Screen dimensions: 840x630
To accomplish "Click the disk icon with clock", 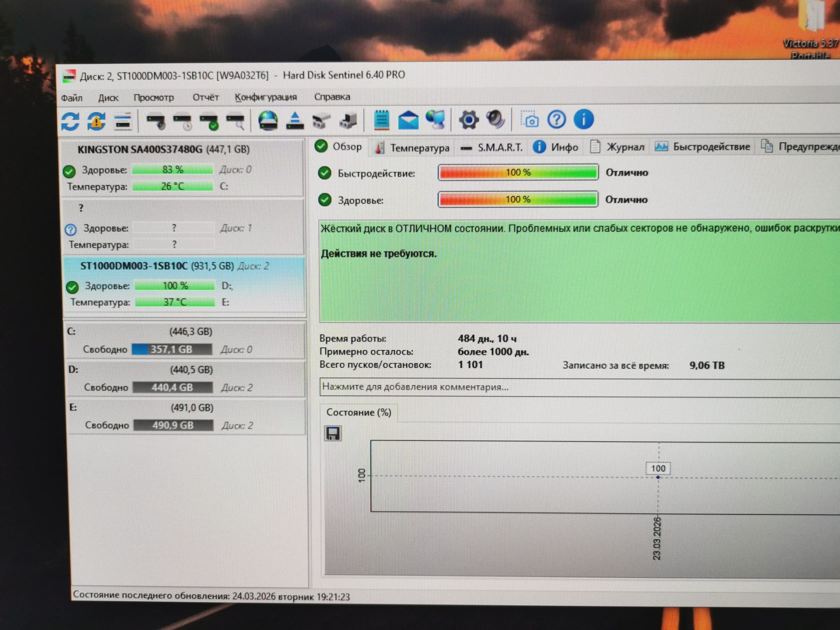I will (x=183, y=121).
